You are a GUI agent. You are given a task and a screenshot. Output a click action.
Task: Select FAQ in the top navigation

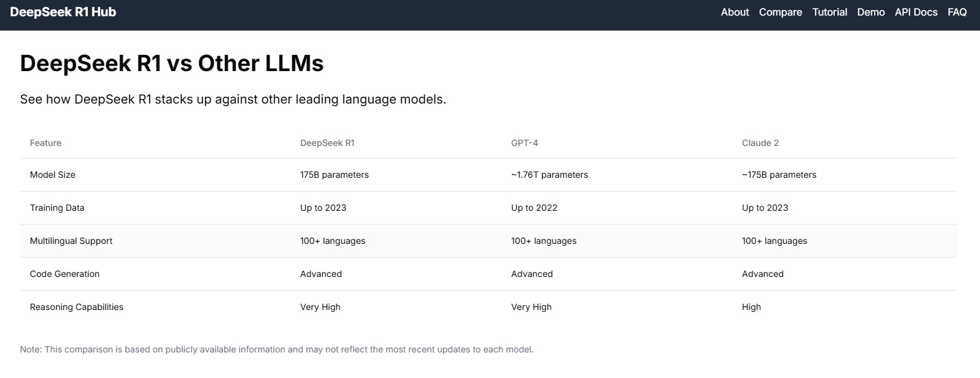(x=957, y=12)
